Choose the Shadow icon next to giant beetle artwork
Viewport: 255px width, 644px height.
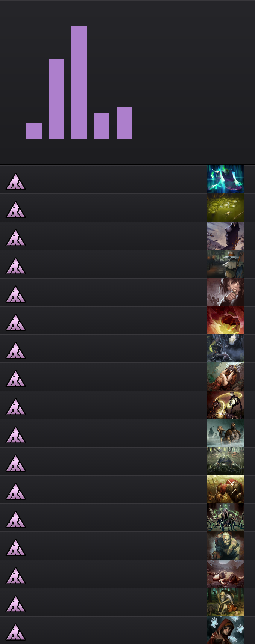[x=15, y=463]
